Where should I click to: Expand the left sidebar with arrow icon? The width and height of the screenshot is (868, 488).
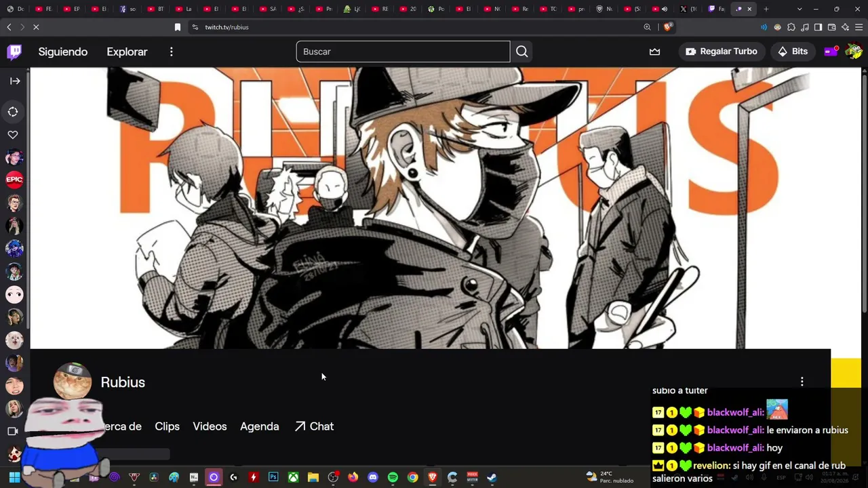coord(15,81)
